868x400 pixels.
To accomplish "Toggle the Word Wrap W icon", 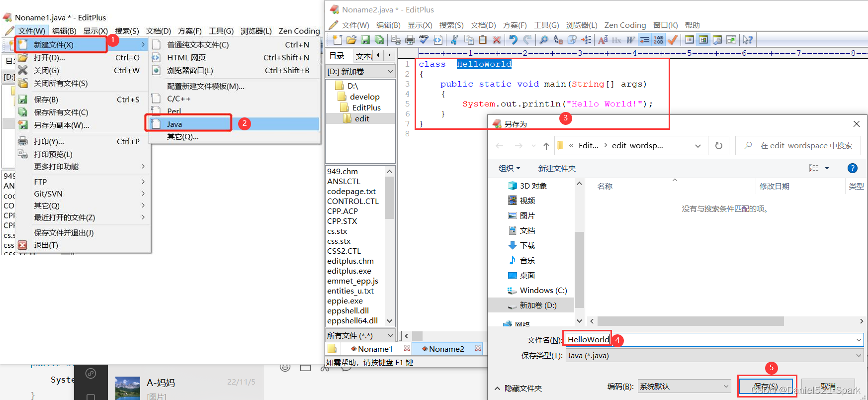I will point(631,40).
